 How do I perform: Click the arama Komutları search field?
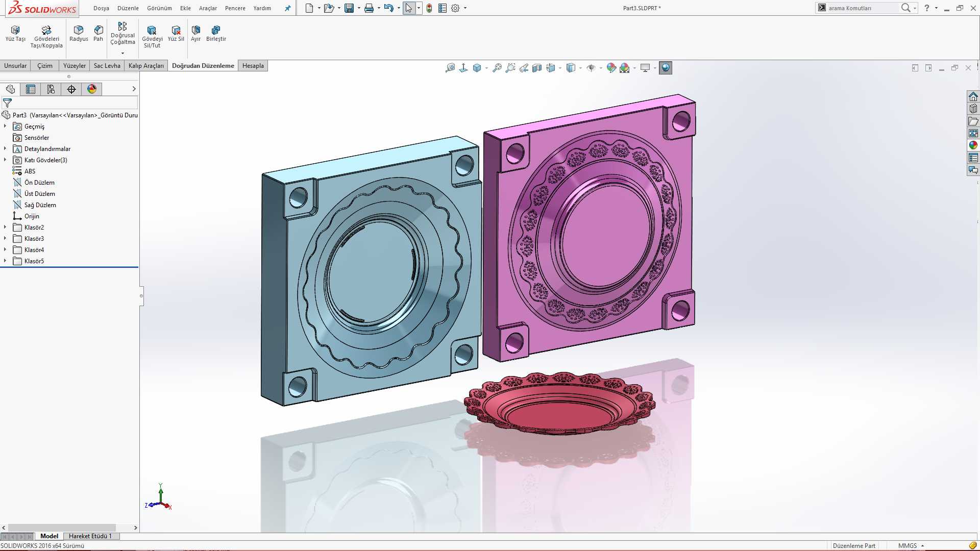click(x=863, y=8)
